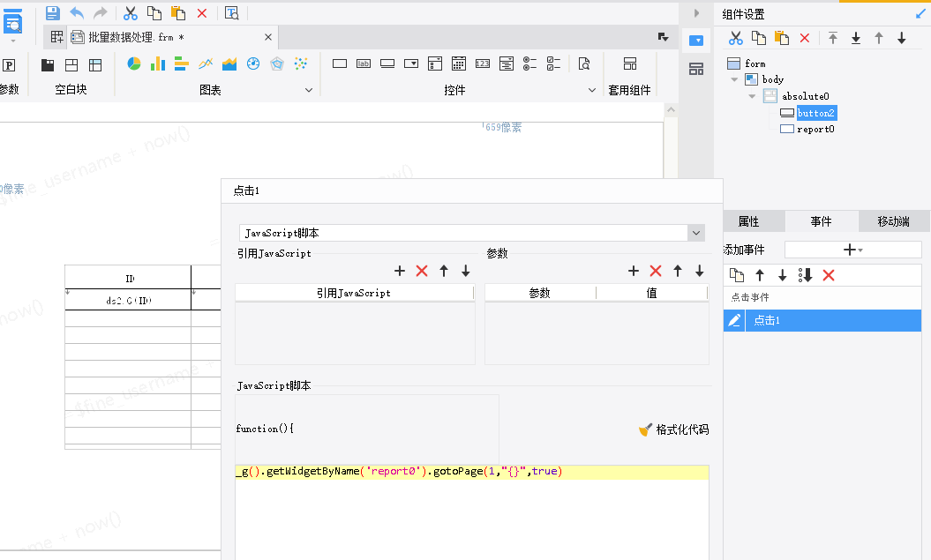Move the selected event up in the event list

point(760,275)
